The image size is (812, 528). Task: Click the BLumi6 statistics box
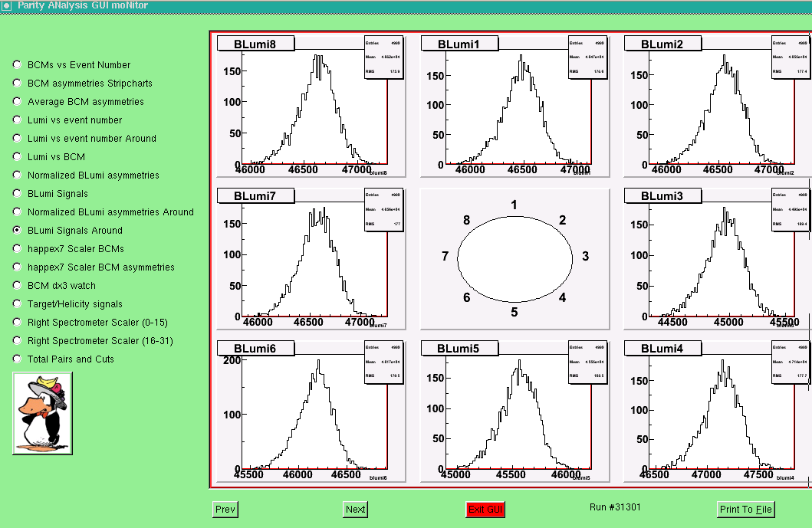(383, 362)
